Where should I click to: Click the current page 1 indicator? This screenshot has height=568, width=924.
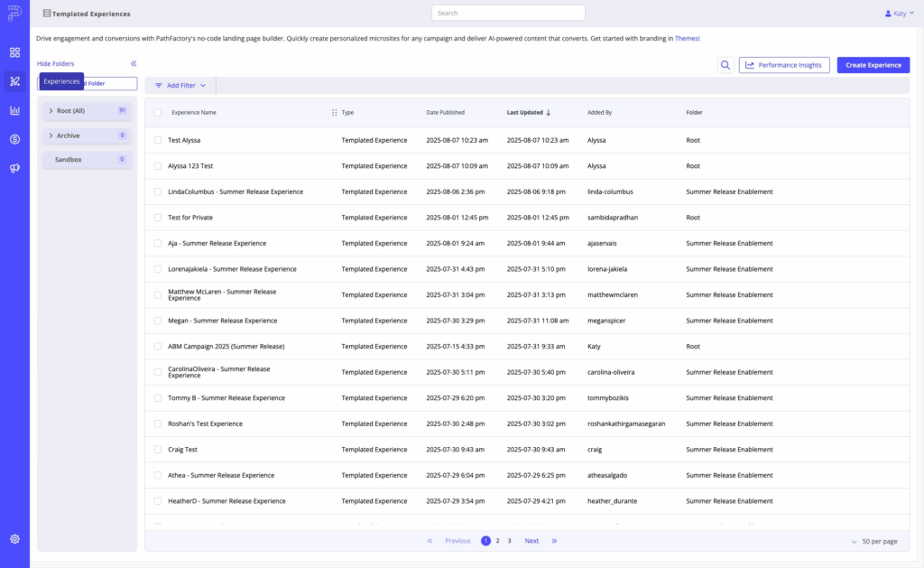[x=485, y=541]
